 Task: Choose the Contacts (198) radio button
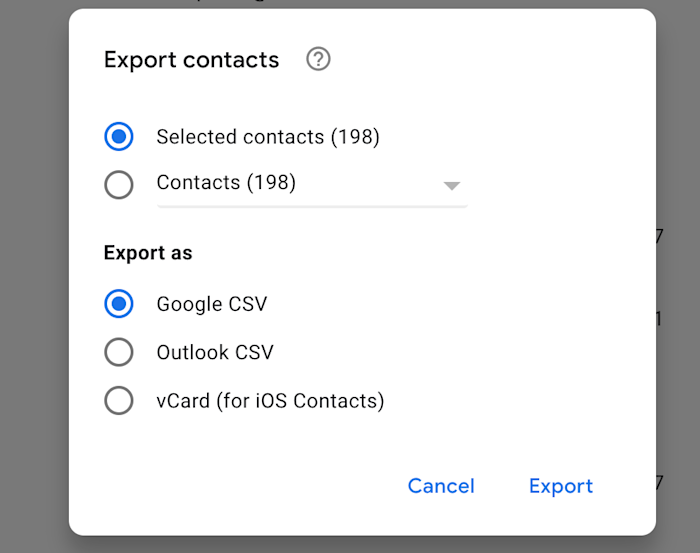(x=119, y=184)
